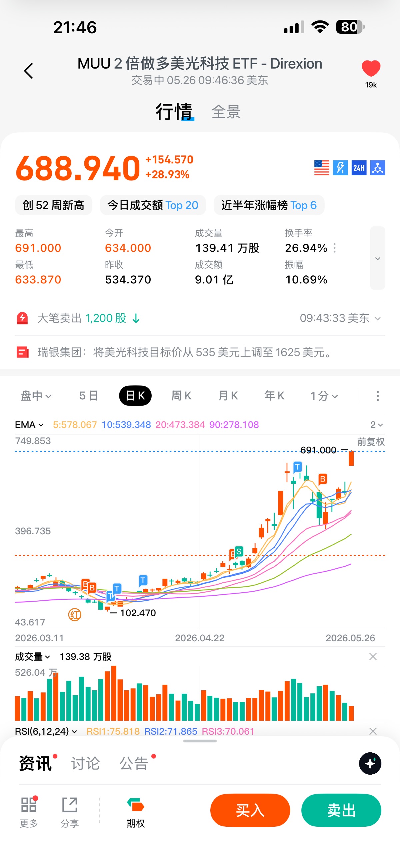Viewport: 400px width, 868px height.
Task: Open the 成交量 indicator dropdown
Action: tap(33, 657)
